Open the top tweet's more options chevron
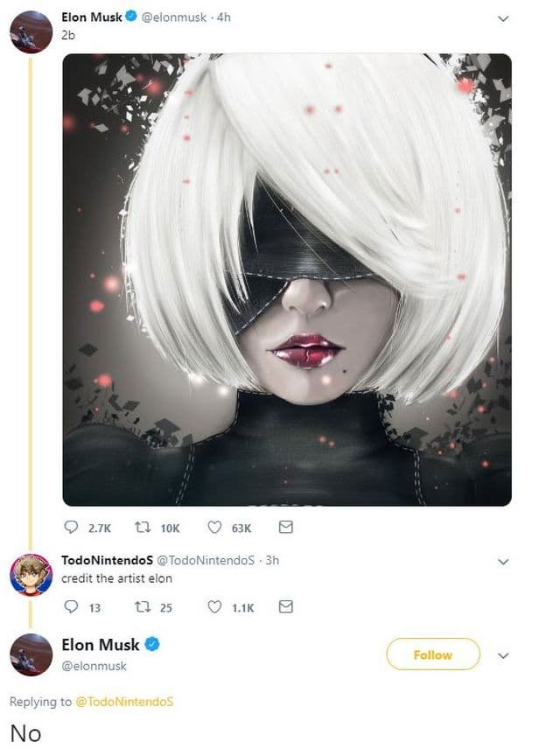This screenshot has height=756, width=560. (x=503, y=17)
